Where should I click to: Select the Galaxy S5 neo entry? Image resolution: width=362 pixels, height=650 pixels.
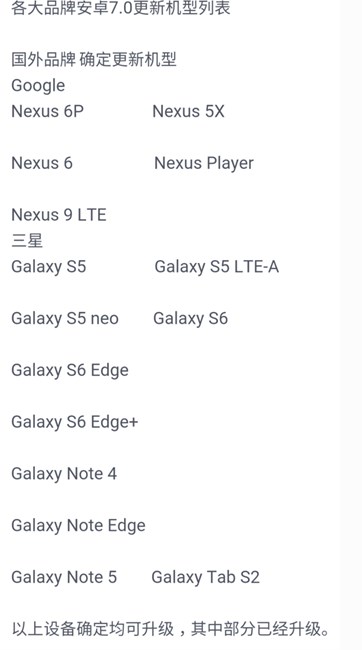(x=65, y=319)
